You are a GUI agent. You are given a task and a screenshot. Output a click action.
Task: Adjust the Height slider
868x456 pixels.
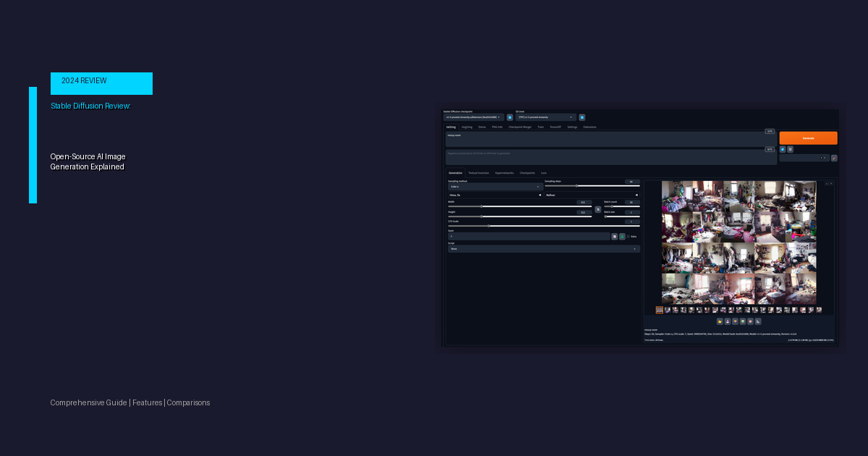(520, 216)
